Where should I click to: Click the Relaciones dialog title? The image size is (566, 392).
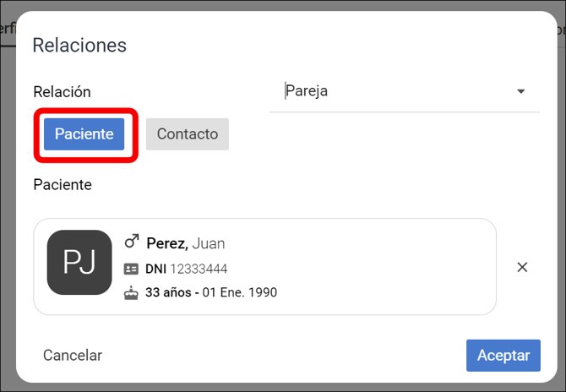pyautogui.click(x=79, y=46)
